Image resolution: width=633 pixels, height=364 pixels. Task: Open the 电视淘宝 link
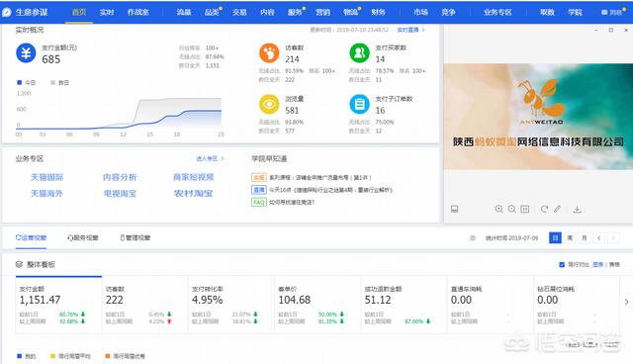[120, 194]
